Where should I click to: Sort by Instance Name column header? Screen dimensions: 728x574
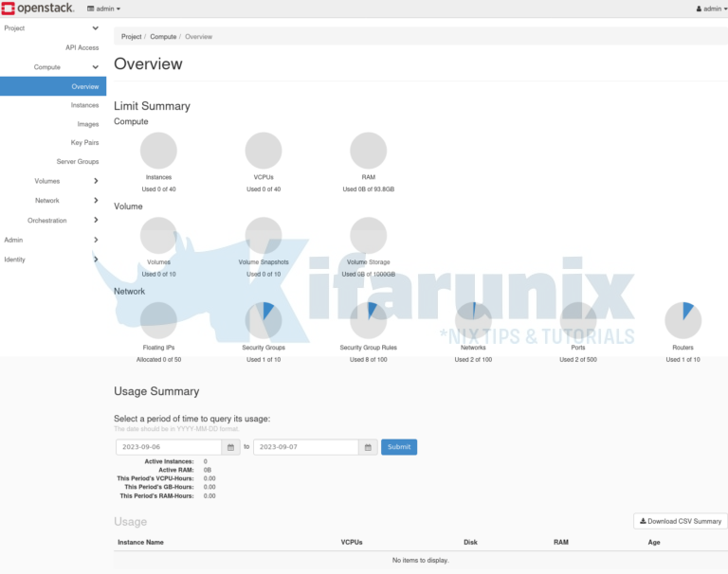(140, 542)
